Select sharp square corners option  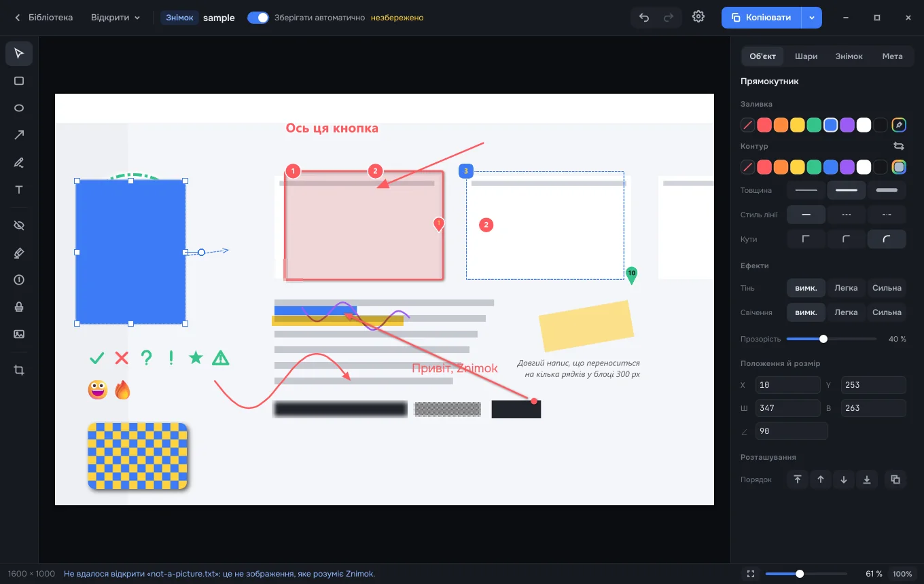coord(806,239)
